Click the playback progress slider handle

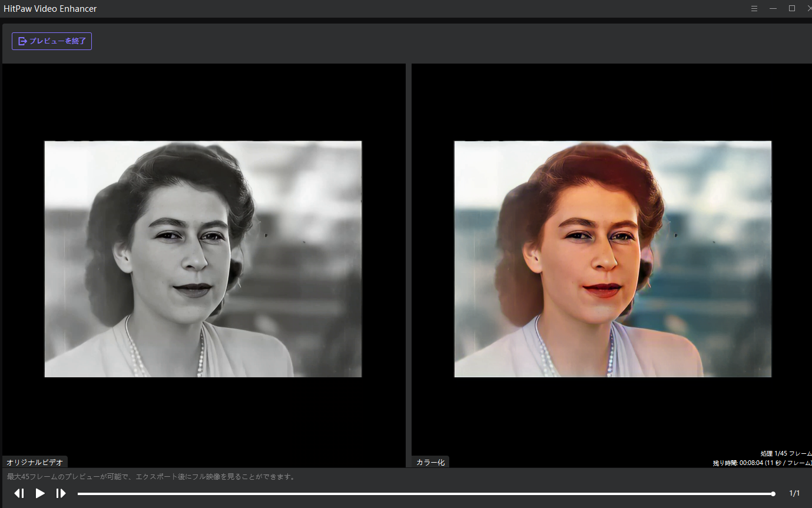click(773, 493)
